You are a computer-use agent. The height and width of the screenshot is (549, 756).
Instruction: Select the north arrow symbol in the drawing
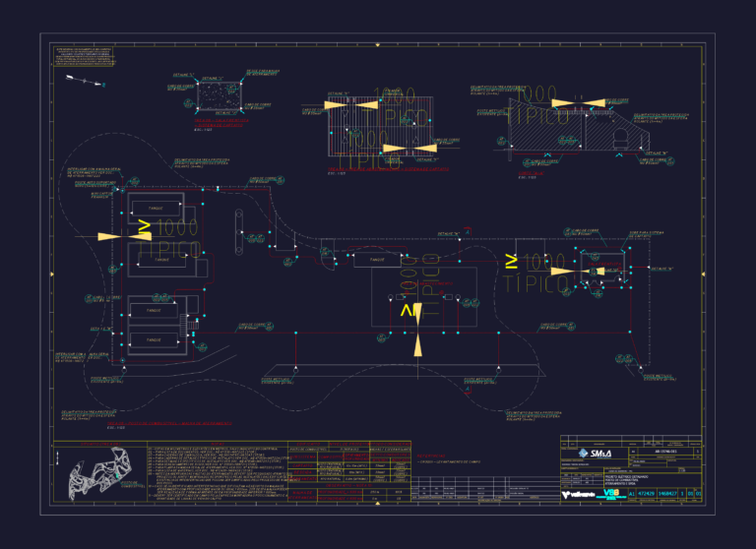pos(85,81)
